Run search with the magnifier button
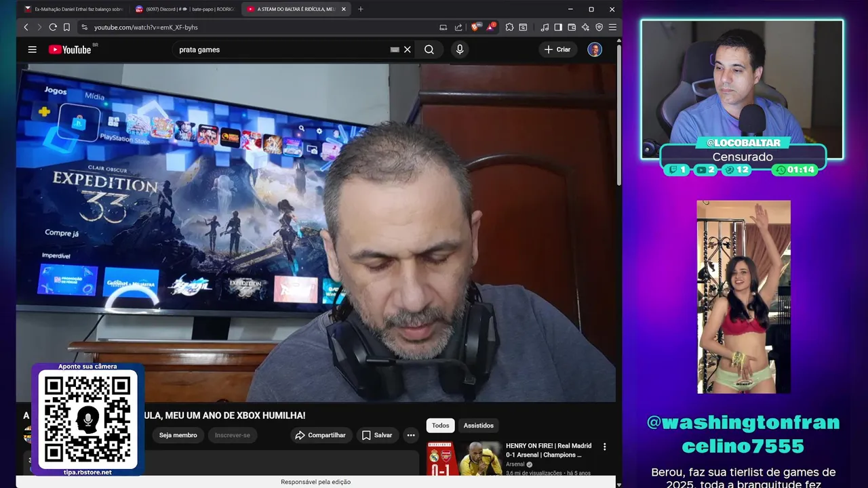 [429, 49]
